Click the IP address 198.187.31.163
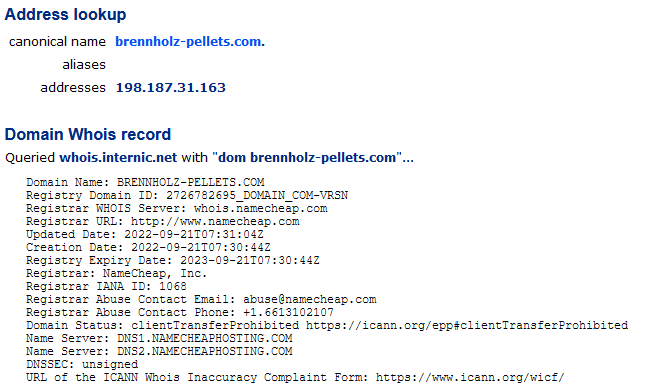Screen dimensions: 649x386 click(171, 88)
